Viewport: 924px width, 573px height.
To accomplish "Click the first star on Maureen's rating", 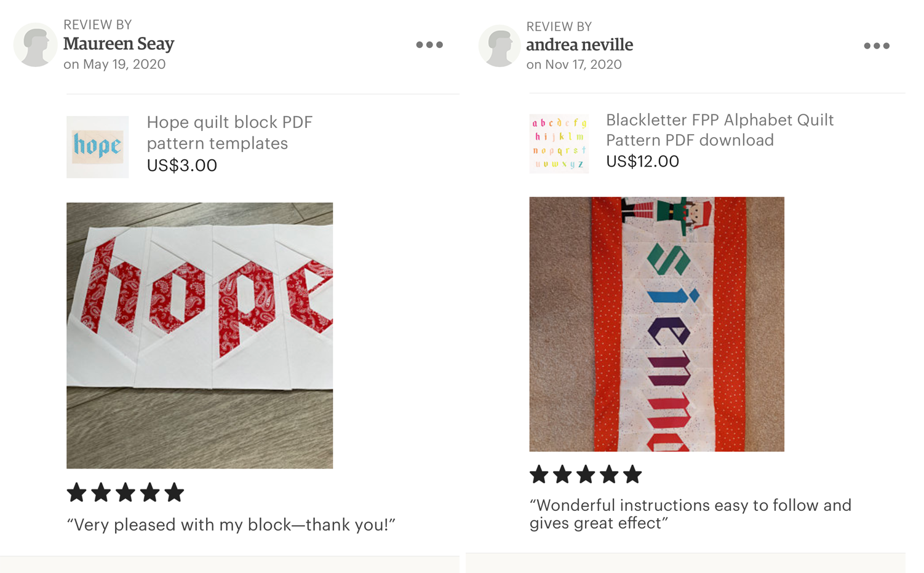I will tap(76, 492).
